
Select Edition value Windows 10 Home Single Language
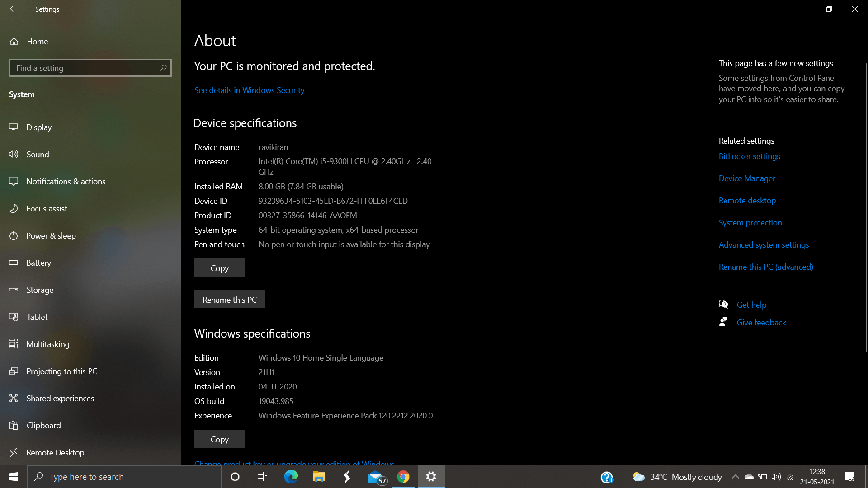tap(321, 357)
